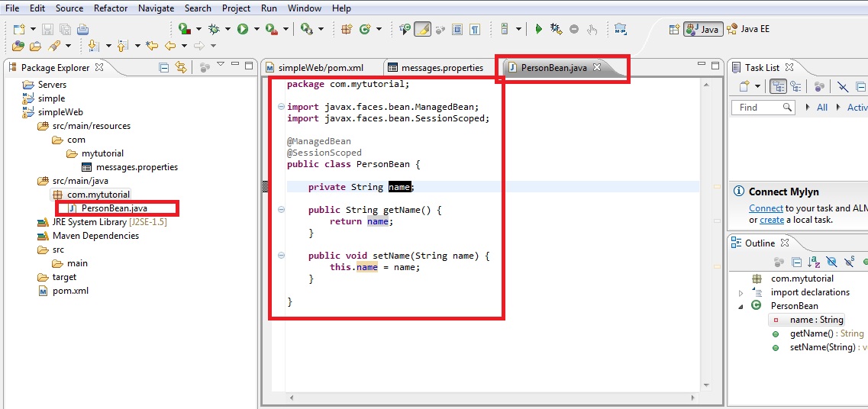Click the Back navigation arrow
This screenshot has height=409, width=868.
170,45
